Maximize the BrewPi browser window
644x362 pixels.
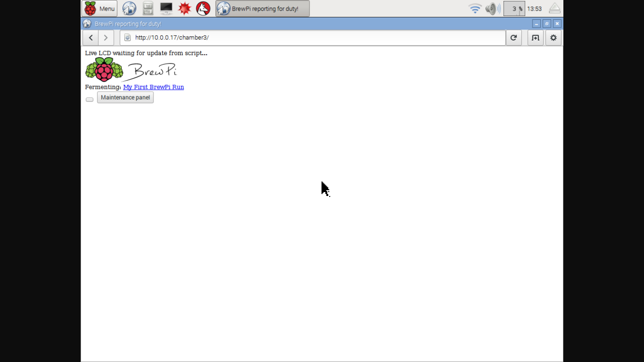(x=546, y=24)
